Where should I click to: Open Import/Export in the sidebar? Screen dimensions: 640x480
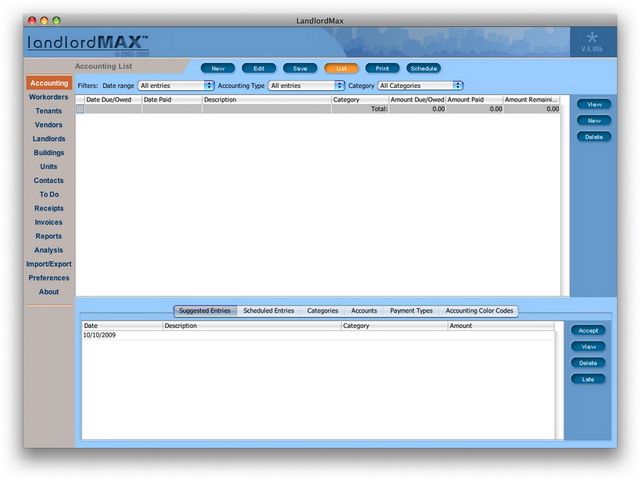click(49, 264)
